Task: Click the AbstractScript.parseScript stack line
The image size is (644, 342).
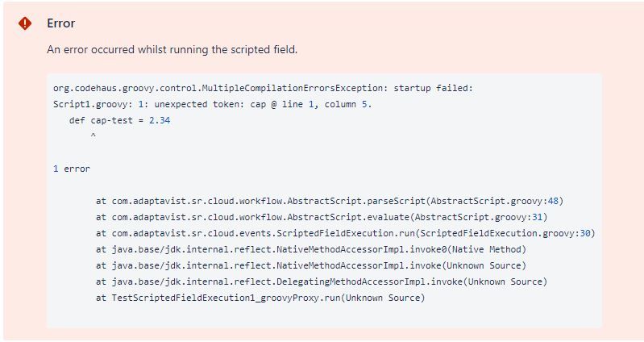Action: 330,201
